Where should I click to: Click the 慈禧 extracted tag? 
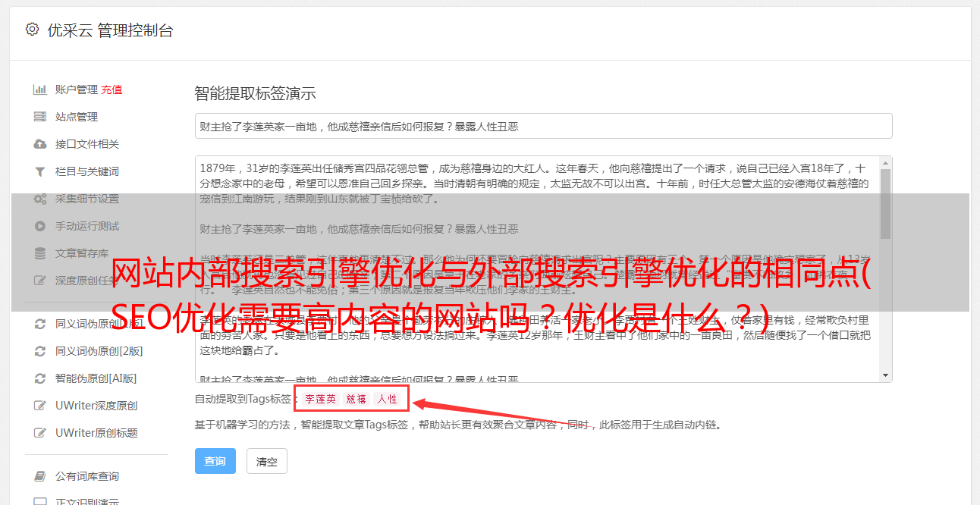point(357,399)
